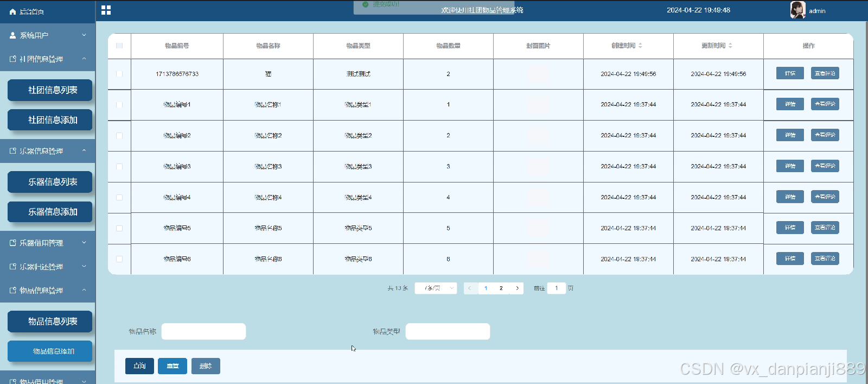Check the 物品编号1 row checkbox

(x=119, y=105)
